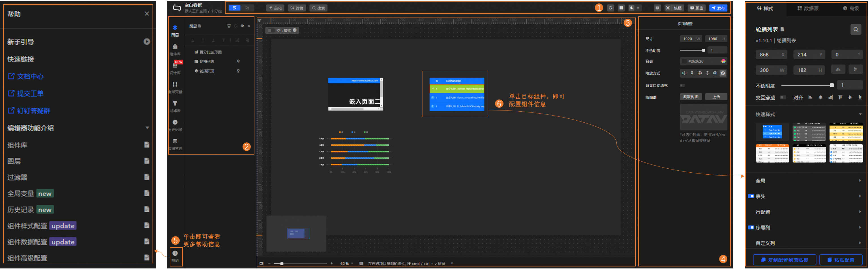Click the align bottom icon next to 对齐

[x=860, y=97]
